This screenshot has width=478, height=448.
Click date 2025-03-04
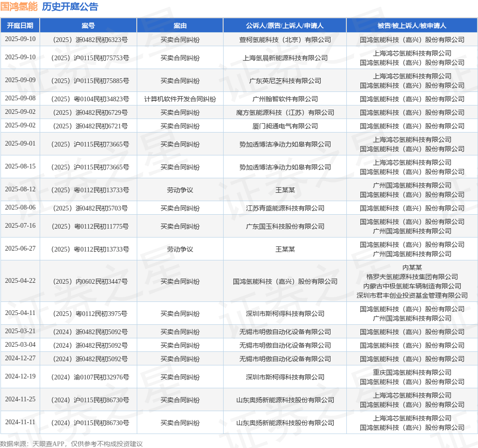(x=20, y=344)
